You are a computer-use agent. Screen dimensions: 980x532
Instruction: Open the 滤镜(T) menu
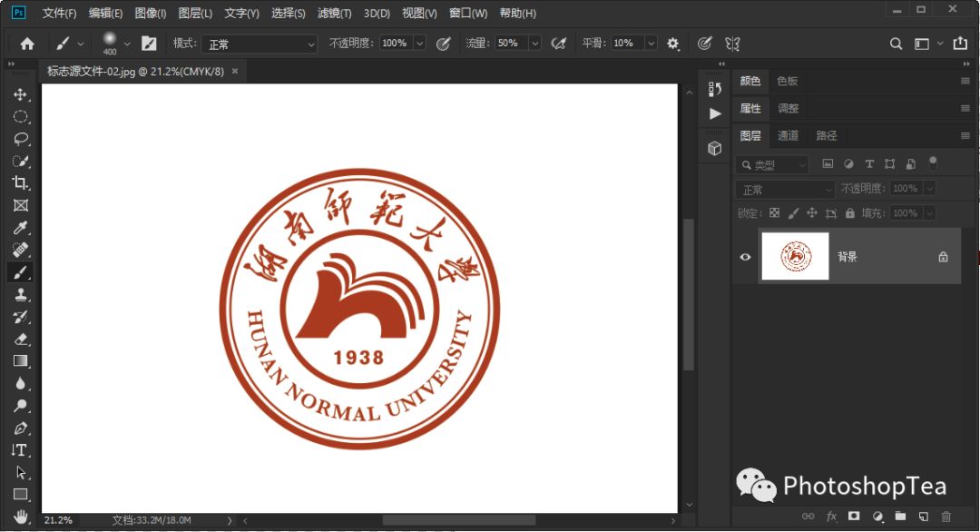[334, 13]
